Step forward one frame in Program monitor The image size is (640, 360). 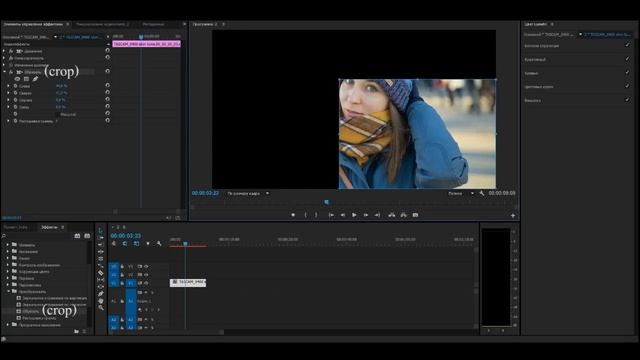(366, 215)
